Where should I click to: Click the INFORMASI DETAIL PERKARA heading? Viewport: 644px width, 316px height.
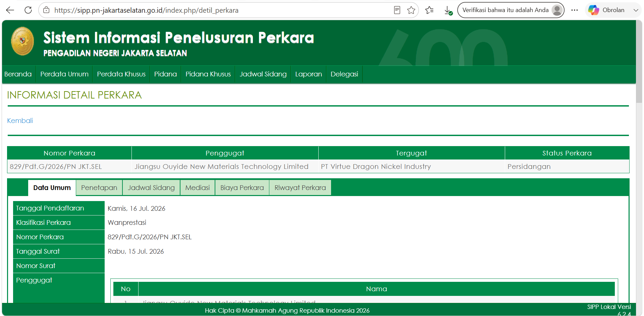pos(74,95)
